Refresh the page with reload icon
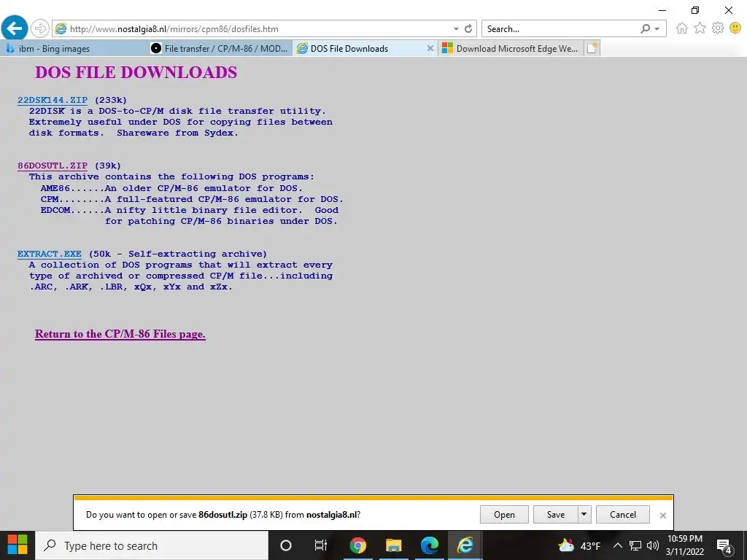Viewport: 747px width, 560px height. 468,28
